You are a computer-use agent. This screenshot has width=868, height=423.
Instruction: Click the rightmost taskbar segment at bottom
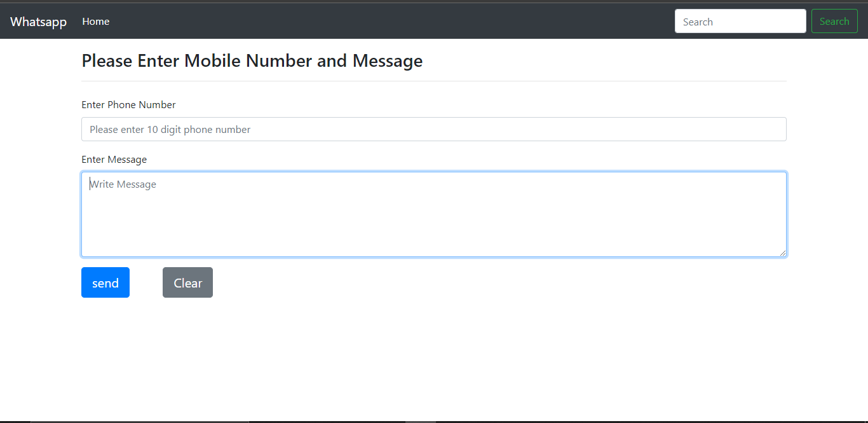point(421,420)
